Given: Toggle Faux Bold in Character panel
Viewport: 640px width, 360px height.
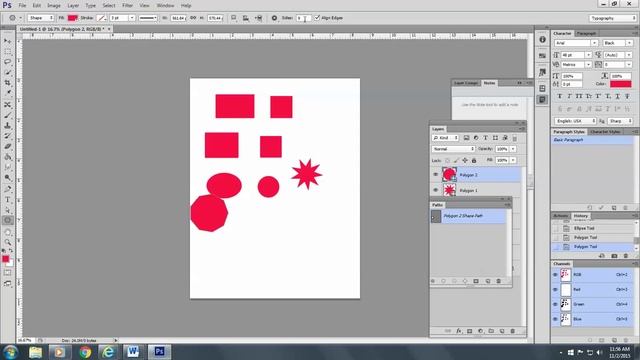Looking at the screenshot, I should (x=560, y=96).
